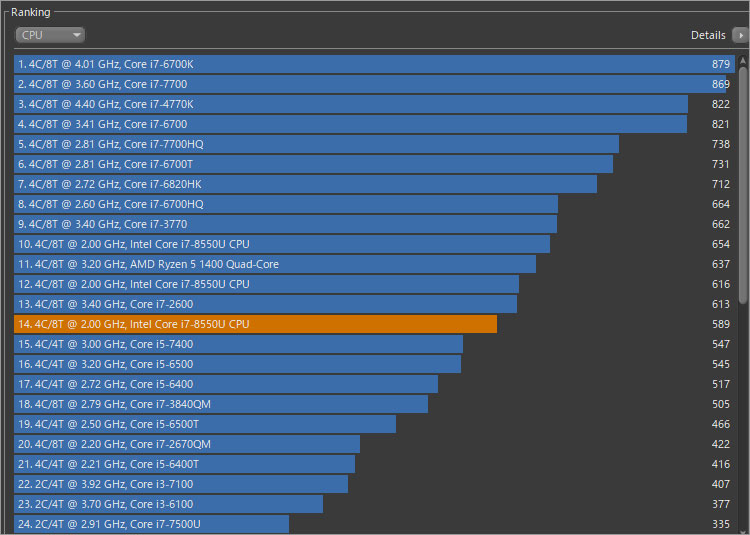Select rank 12 i7-8550U row
750x535 pixels.
tap(374, 284)
